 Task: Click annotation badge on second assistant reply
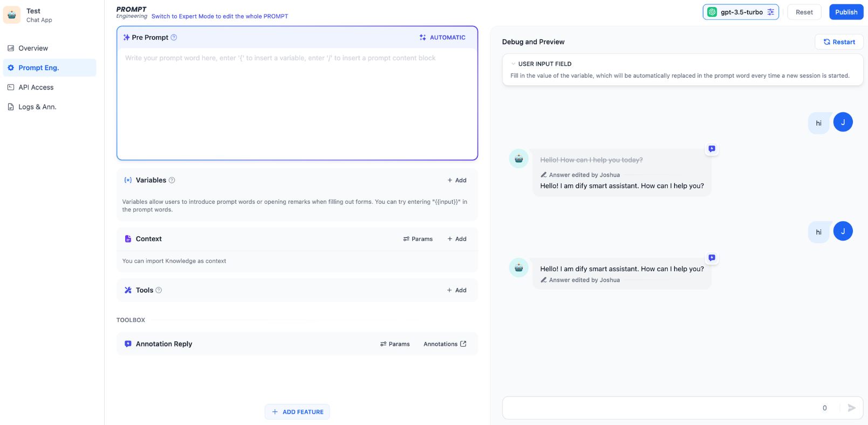point(712,258)
